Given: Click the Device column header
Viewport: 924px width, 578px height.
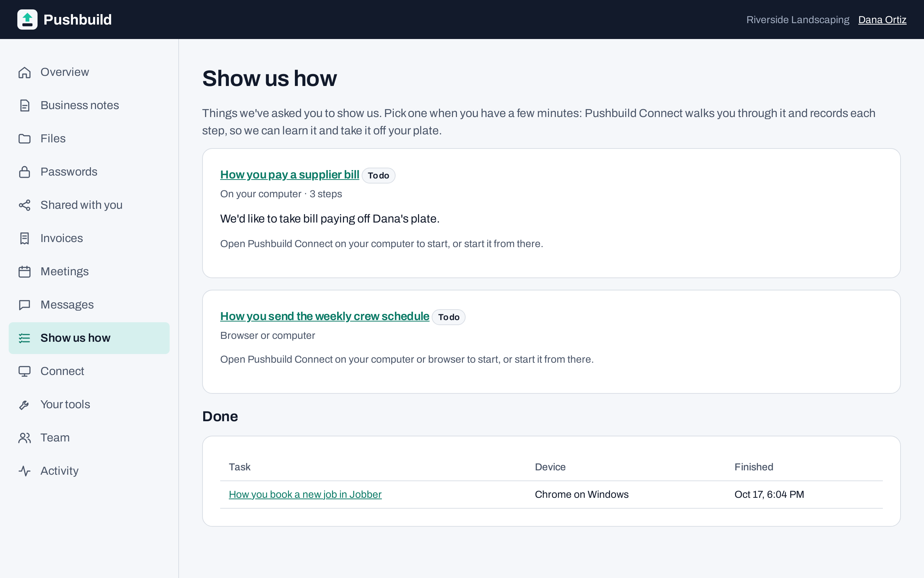Looking at the screenshot, I should [x=550, y=467].
